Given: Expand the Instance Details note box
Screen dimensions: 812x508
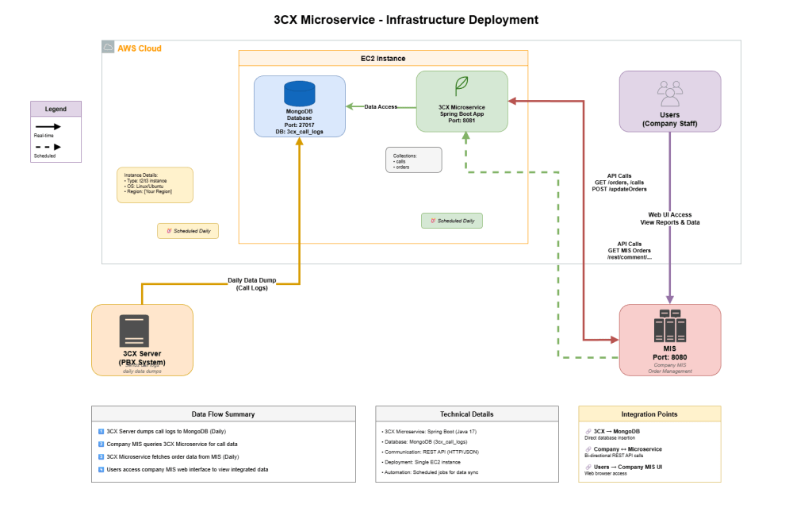Looking at the screenshot, I should click(155, 184).
